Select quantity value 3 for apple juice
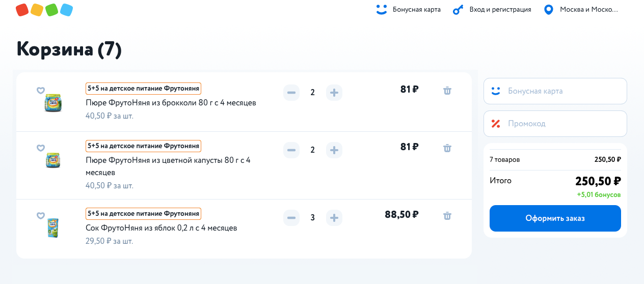 tap(313, 218)
